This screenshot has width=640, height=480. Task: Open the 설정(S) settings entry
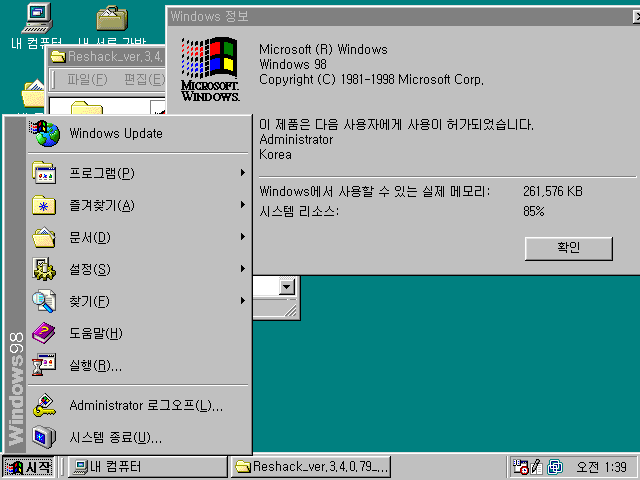[x=139, y=269]
